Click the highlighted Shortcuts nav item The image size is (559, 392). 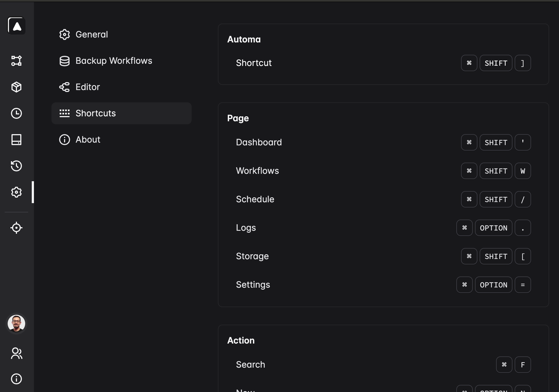[x=95, y=113]
